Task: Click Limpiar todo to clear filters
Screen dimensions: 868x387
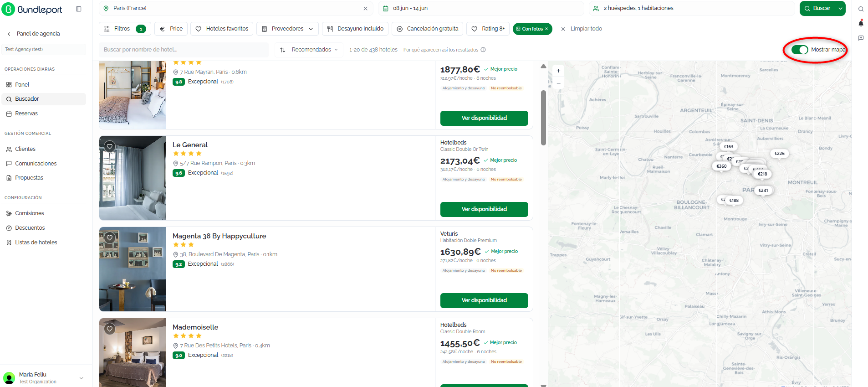Action: coord(581,29)
